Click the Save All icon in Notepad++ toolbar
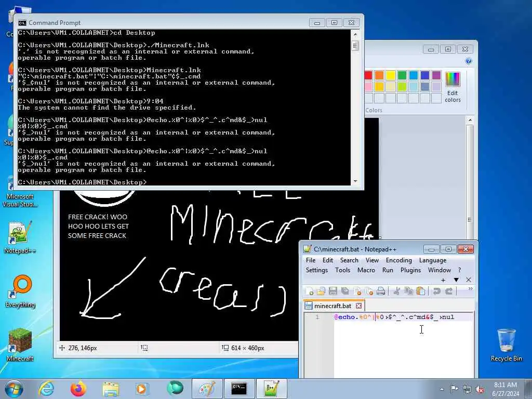532x399 pixels. [x=345, y=291]
